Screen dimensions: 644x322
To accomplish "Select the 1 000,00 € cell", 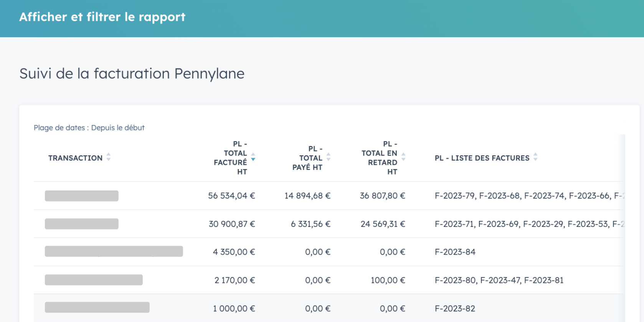I will [234, 309].
